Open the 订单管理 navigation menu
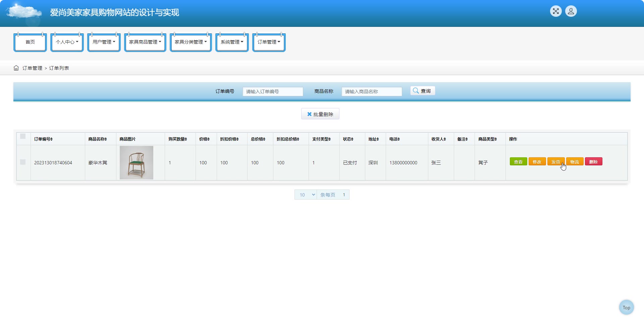The width and height of the screenshot is (644, 324). pyautogui.click(x=269, y=42)
